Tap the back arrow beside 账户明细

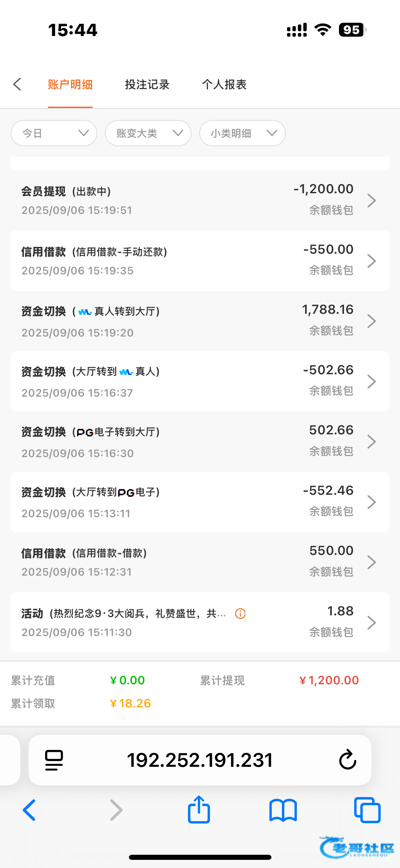(x=17, y=84)
